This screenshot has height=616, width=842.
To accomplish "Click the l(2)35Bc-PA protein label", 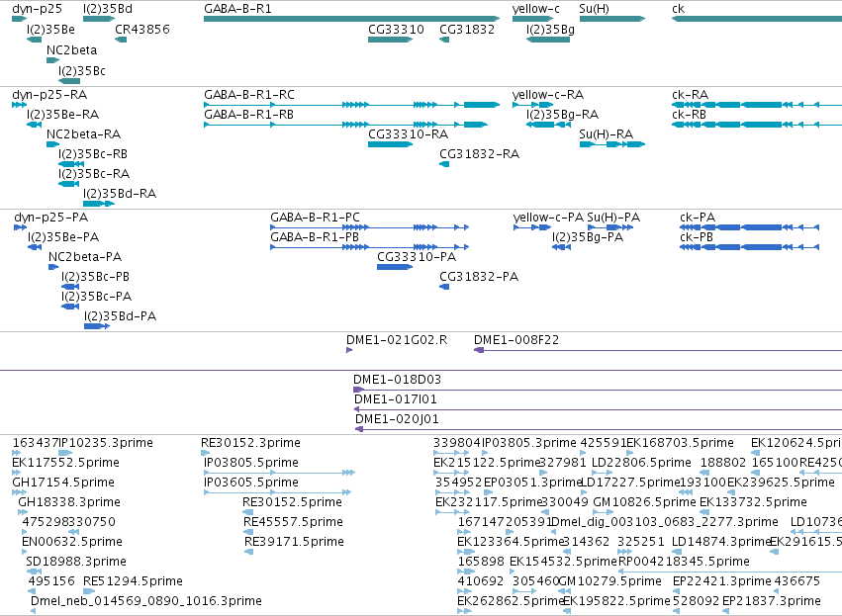I will point(96,297).
